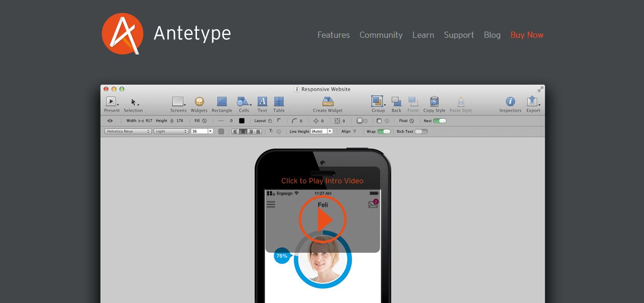Open the Community page
The height and width of the screenshot is (303, 644).
[381, 35]
